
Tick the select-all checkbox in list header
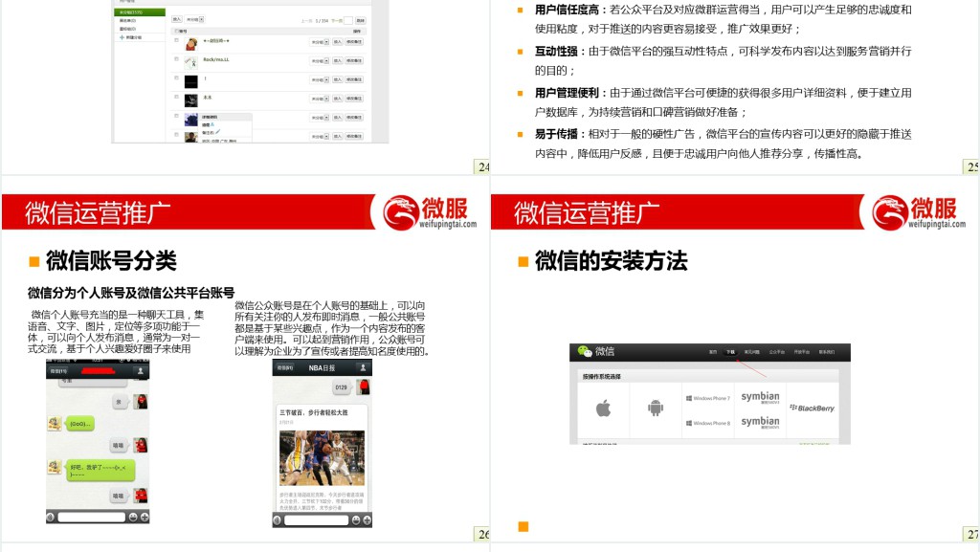point(176,32)
